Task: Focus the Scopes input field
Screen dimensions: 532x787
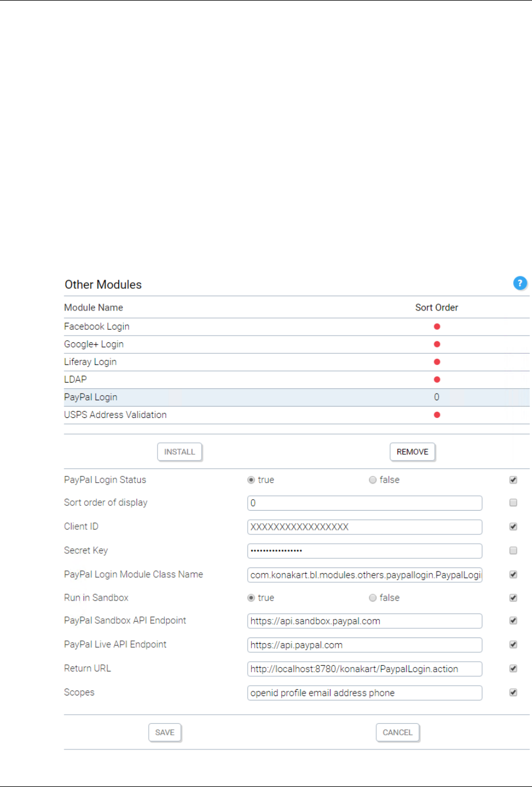Action: [365, 693]
